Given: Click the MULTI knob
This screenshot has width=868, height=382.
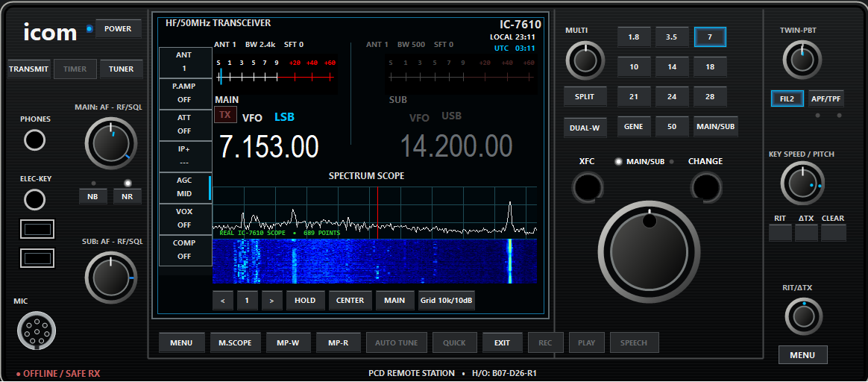Looking at the screenshot, I should coord(585,60).
